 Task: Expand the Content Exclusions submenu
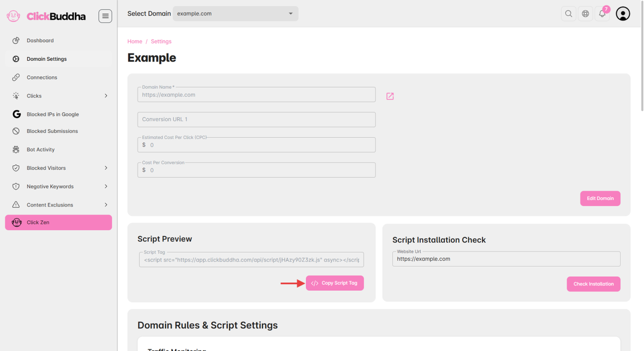(105, 205)
